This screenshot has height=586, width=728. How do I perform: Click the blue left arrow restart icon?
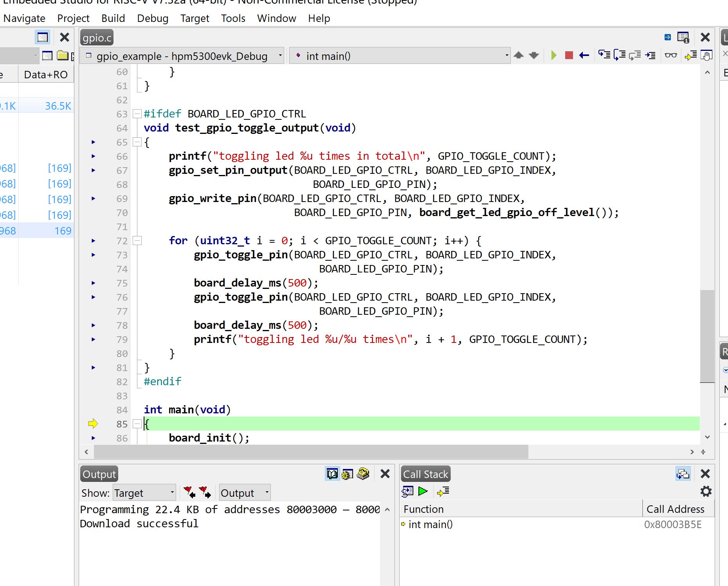[584, 56]
